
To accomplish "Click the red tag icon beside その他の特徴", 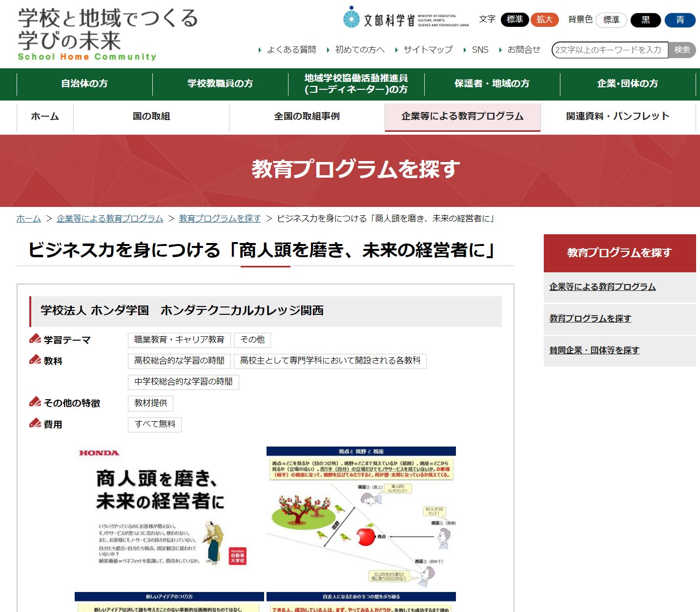I will (x=35, y=402).
